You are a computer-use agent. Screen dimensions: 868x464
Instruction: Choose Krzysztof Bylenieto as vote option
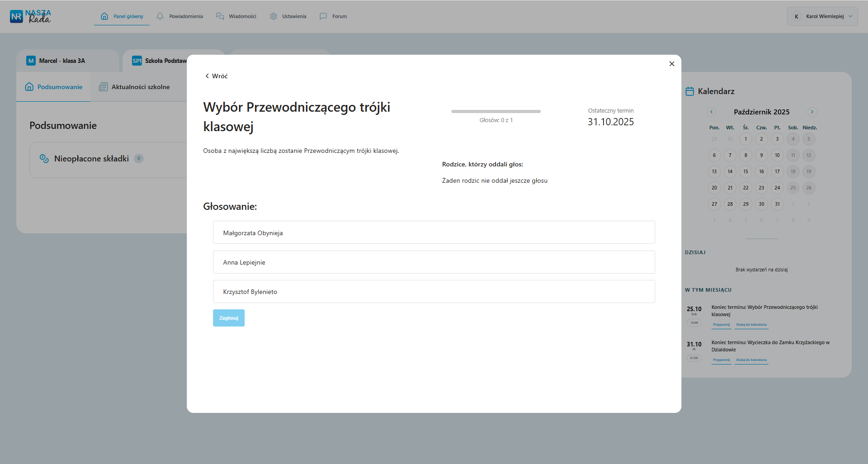click(434, 292)
